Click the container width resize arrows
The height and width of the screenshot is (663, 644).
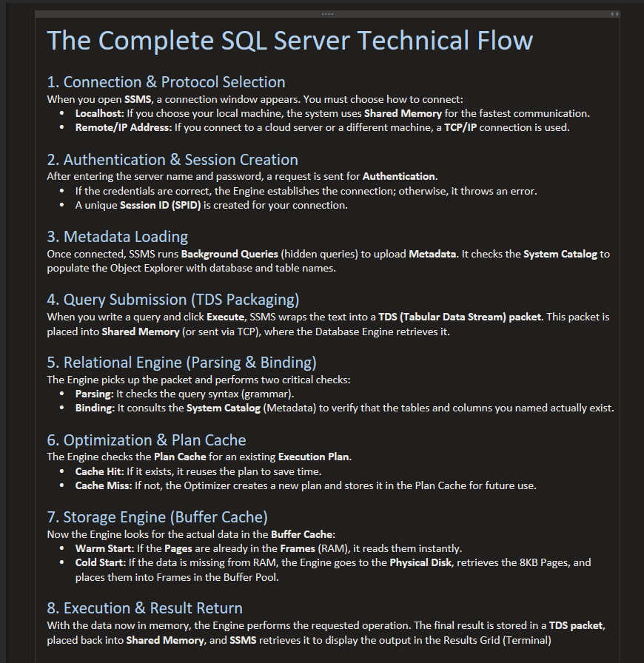[x=615, y=14]
